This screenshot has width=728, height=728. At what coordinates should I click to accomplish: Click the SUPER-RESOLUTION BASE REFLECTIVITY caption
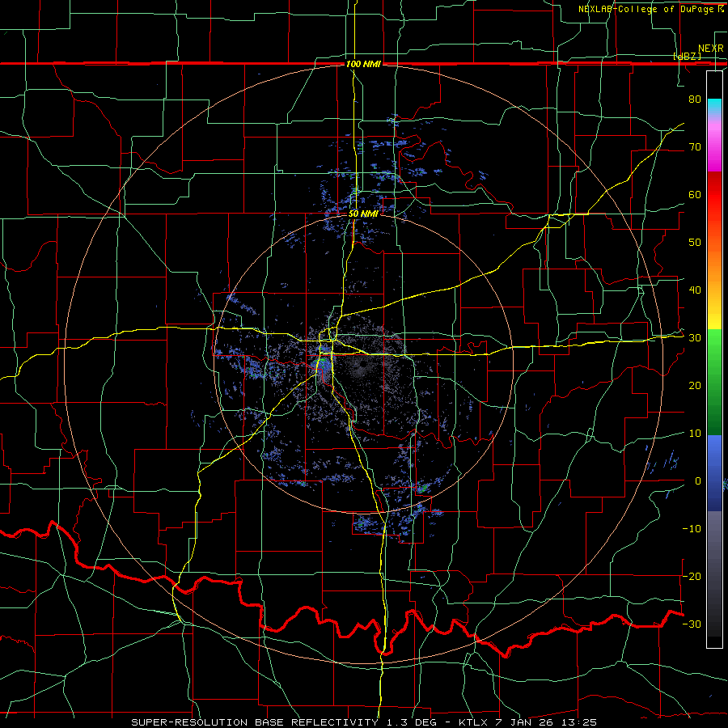(254, 722)
